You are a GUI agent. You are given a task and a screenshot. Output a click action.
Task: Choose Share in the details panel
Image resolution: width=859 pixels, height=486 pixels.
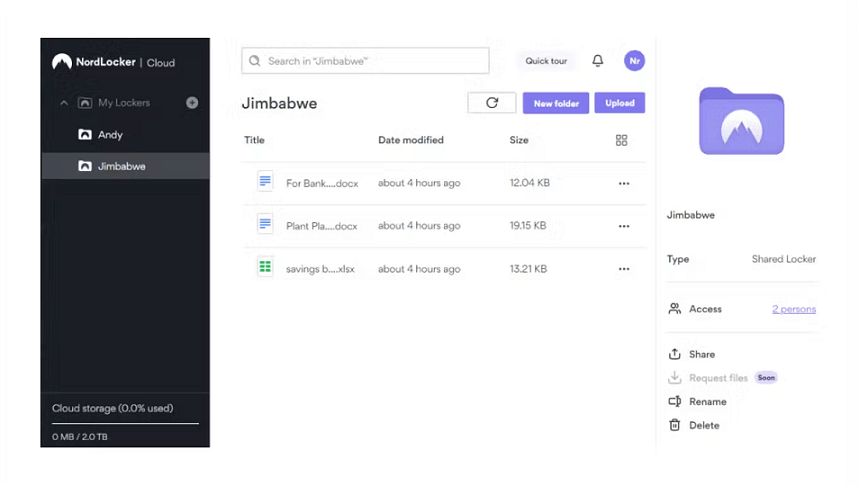pos(701,354)
